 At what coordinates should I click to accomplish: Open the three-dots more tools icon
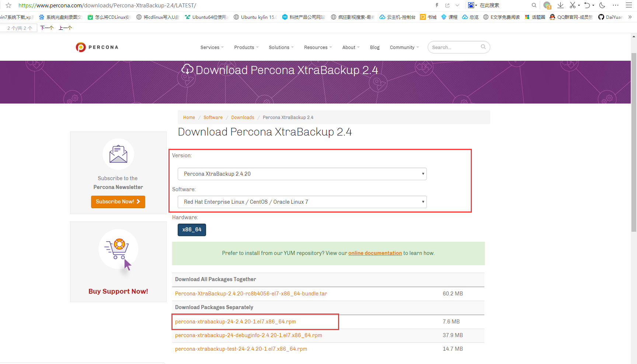616,5
